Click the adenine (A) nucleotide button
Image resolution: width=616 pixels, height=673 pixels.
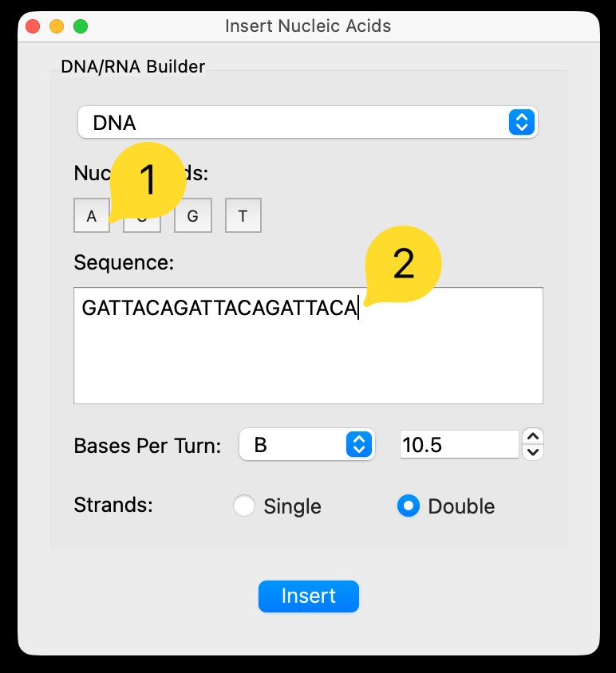click(x=92, y=216)
